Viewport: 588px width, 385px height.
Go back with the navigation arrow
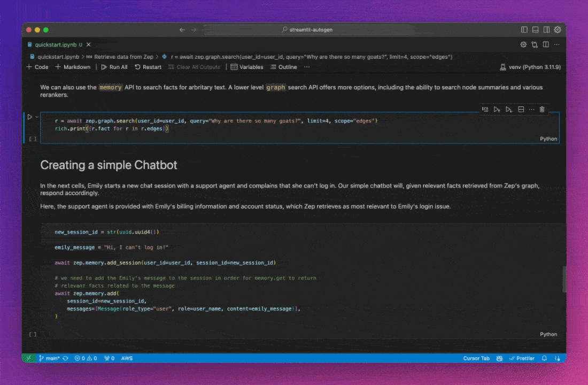pos(182,29)
